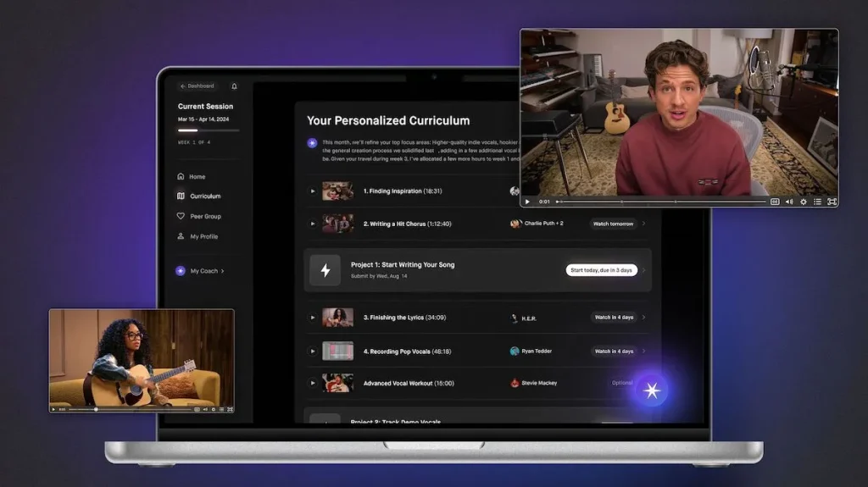The height and width of the screenshot is (487, 868).
Task: Open settings gear in Charlie Puth video
Action: (x=804, y=202)
